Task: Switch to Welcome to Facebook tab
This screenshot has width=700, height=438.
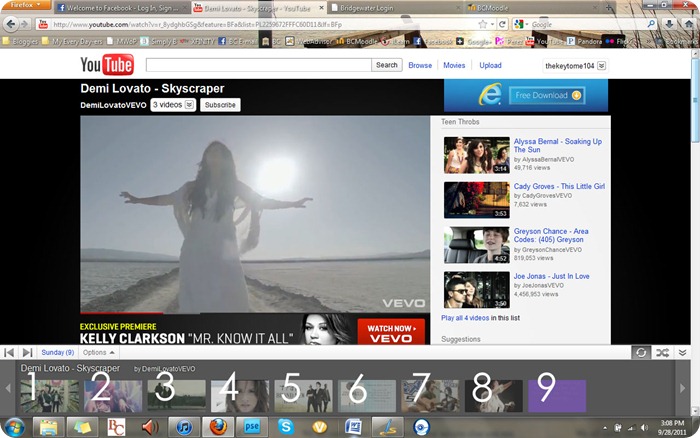Action: pos(121,8)
